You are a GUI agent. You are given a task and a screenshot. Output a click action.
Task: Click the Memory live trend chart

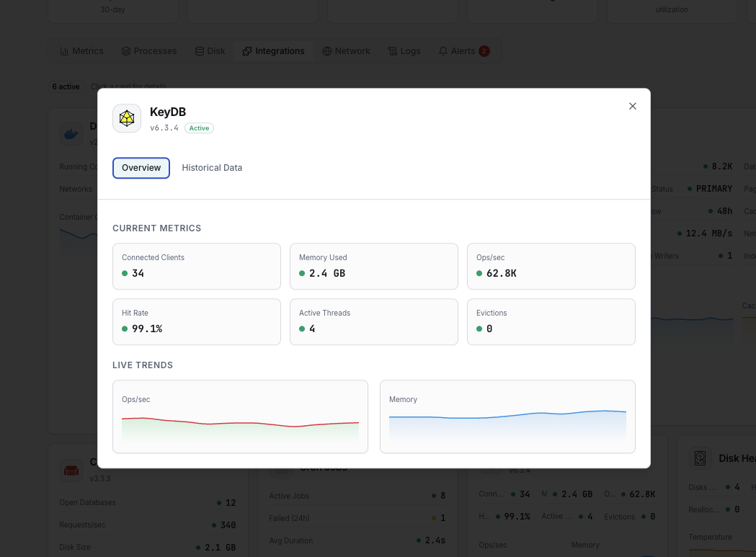tap(507, 416)
